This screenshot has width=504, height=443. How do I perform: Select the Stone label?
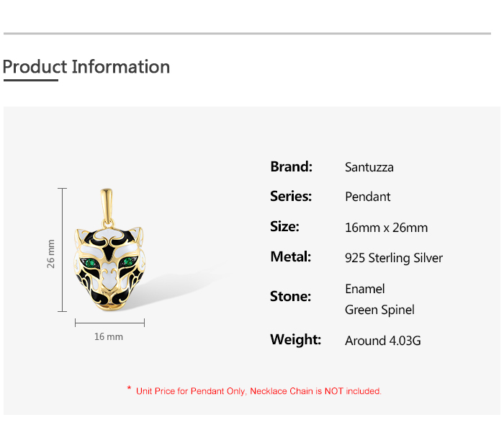click(x=290, y=296)
